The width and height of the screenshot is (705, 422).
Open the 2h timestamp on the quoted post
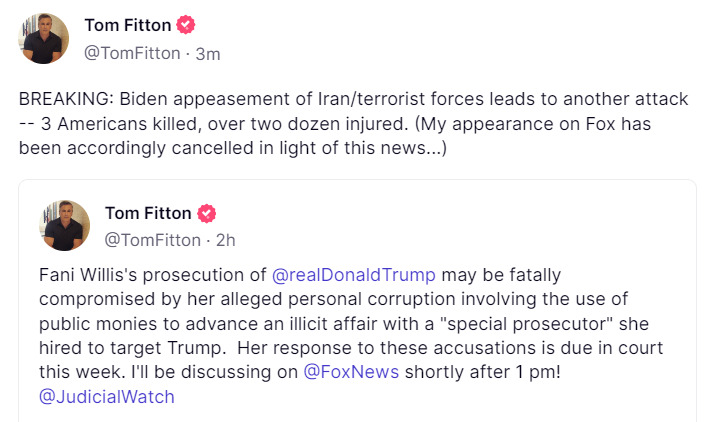pos(225,240)
